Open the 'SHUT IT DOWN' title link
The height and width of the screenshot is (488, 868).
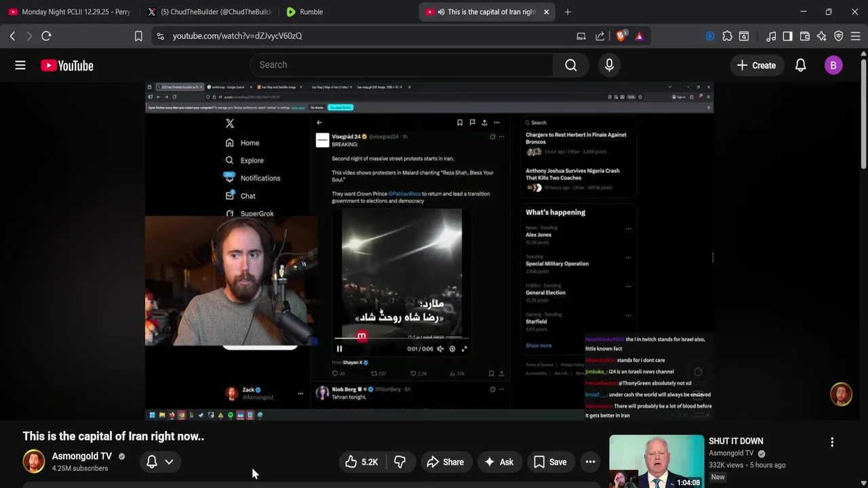tap(736, 441)
